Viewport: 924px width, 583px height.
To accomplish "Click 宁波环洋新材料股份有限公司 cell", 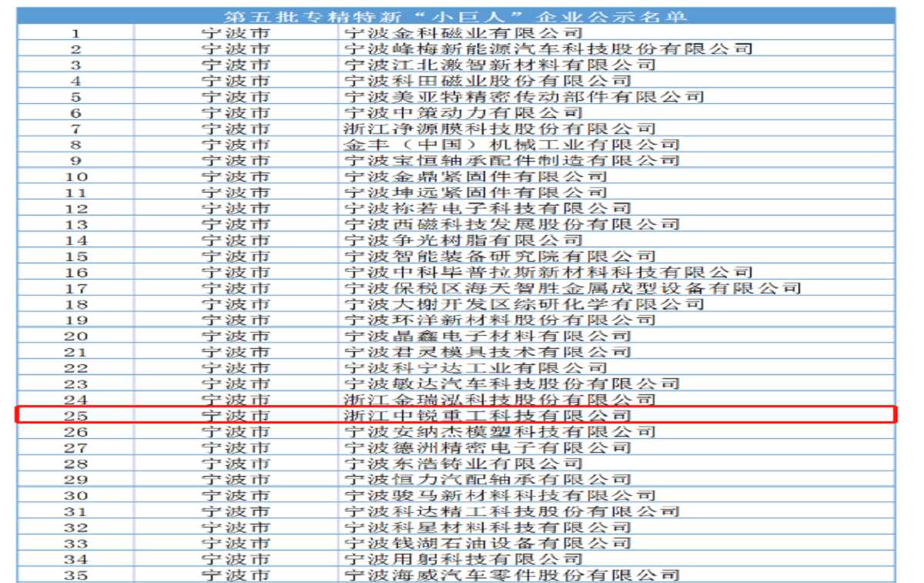I will [500, 320].
